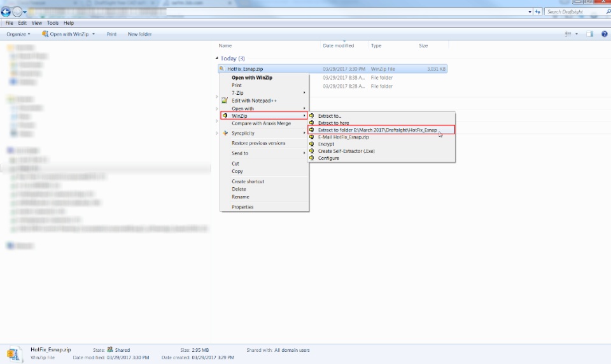Open the Edit menu
The width and height of the screenshot is (611, 364).
point(22,23)
